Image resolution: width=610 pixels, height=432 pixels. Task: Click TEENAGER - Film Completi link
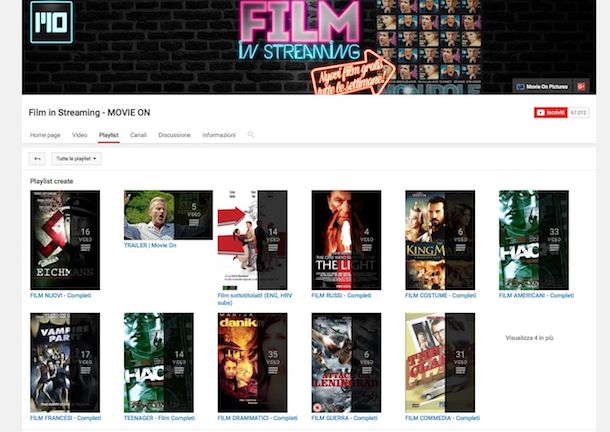(x=160, y=418)
